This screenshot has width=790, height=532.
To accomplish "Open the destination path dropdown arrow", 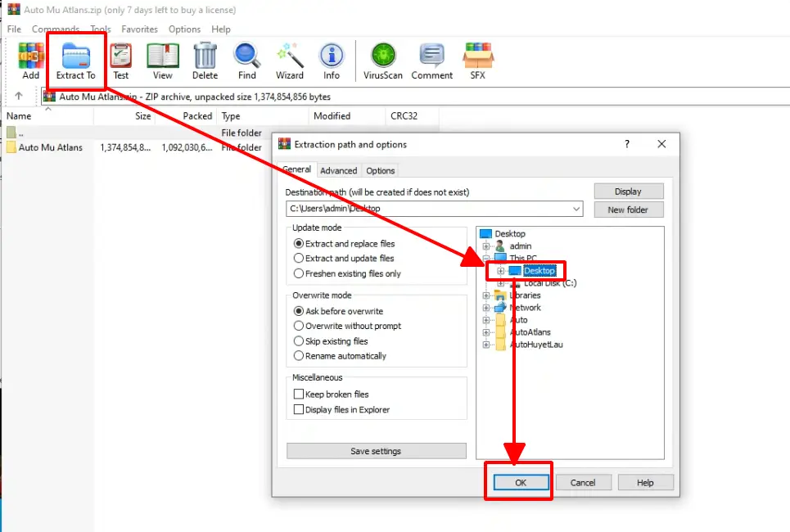I will click(576, 209).
